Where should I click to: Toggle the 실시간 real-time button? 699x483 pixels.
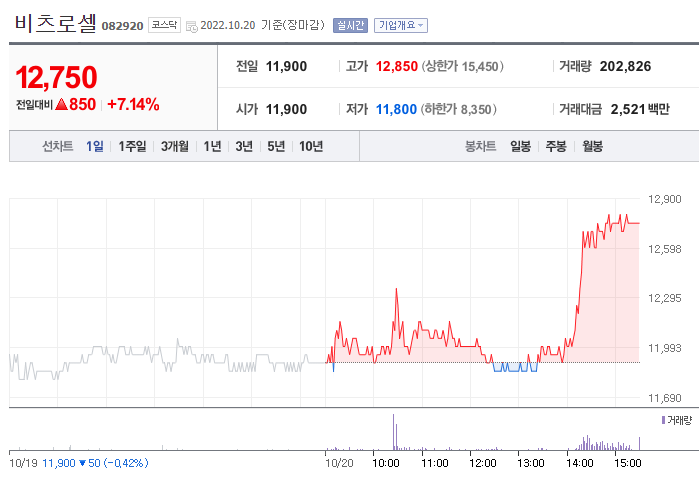(350, 25)
